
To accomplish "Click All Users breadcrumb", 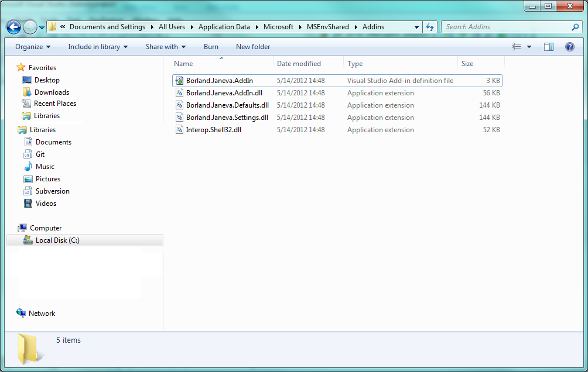I will click(172, 27).
